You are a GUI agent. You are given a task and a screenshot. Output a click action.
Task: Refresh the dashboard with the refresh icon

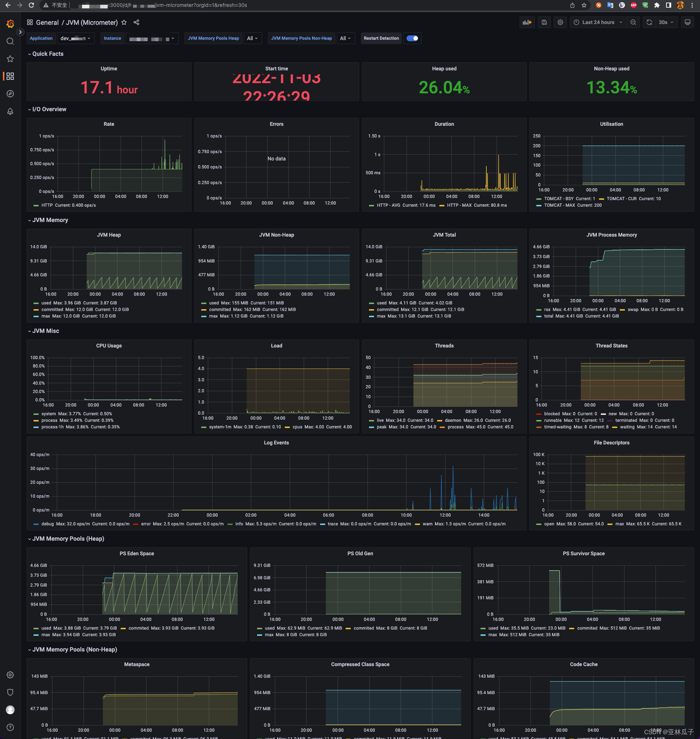click(x=649, y=22)
